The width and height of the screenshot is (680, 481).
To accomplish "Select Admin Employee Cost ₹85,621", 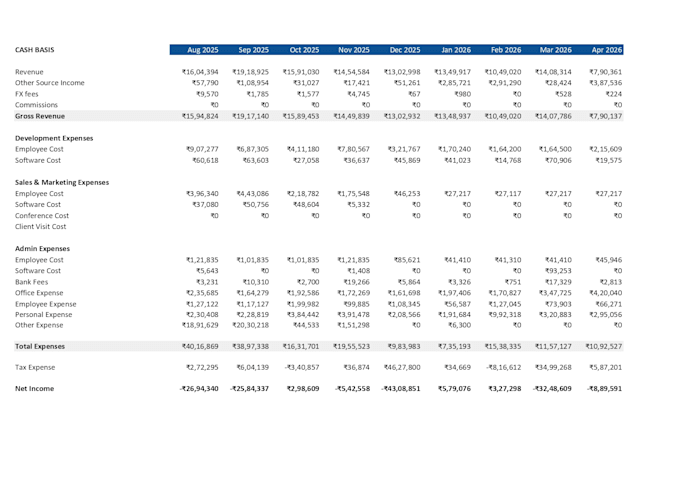I will (407, 260).
